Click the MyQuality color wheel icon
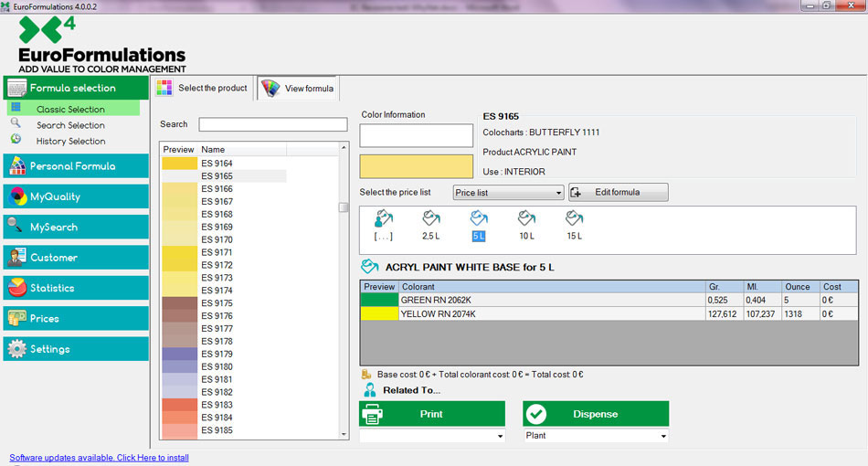 [x=17, y=196]
